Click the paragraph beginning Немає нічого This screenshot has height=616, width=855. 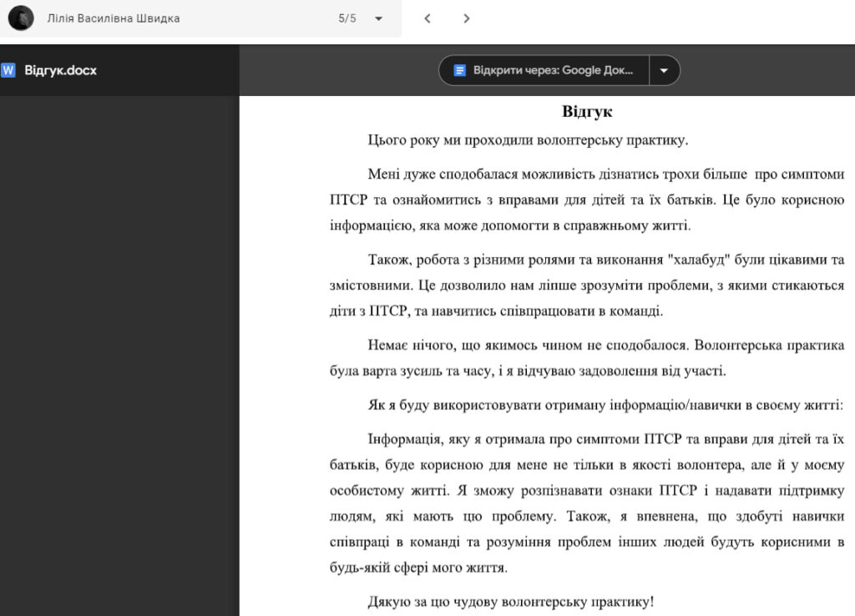point(587,358)
